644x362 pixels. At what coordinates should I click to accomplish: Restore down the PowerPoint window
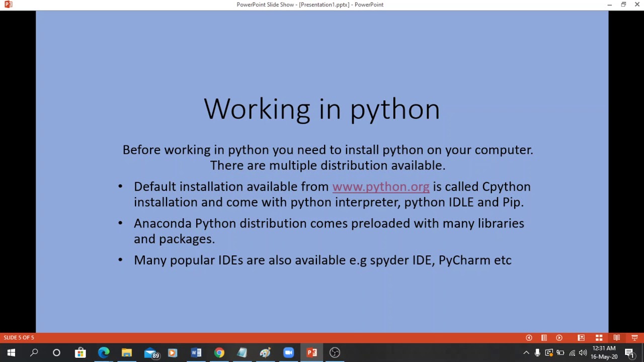point(623,5)
